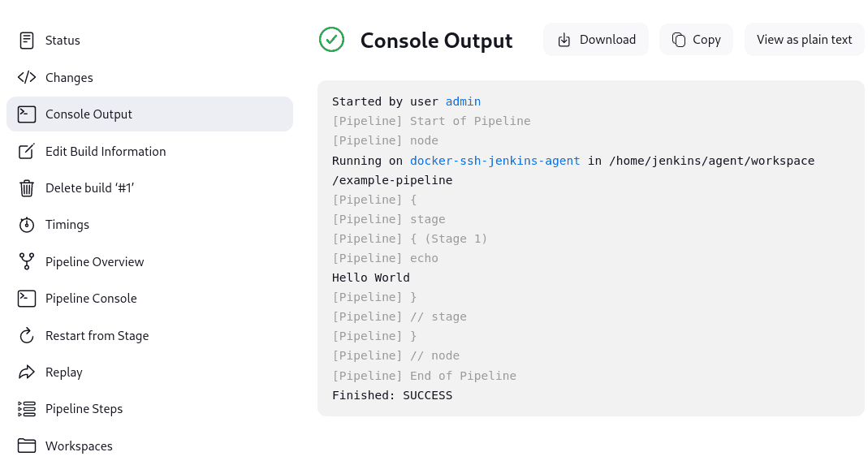This screenshot has width=868, height=465.
Task: Open Pipeline Console from the sidebar
Action: pos(91,299)
